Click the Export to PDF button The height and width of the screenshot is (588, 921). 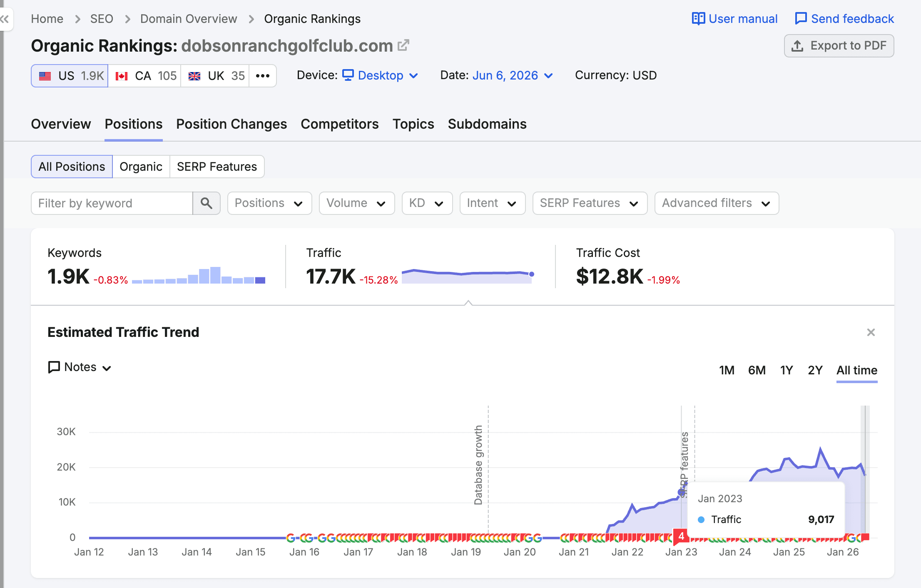click(x=839, y=46)
